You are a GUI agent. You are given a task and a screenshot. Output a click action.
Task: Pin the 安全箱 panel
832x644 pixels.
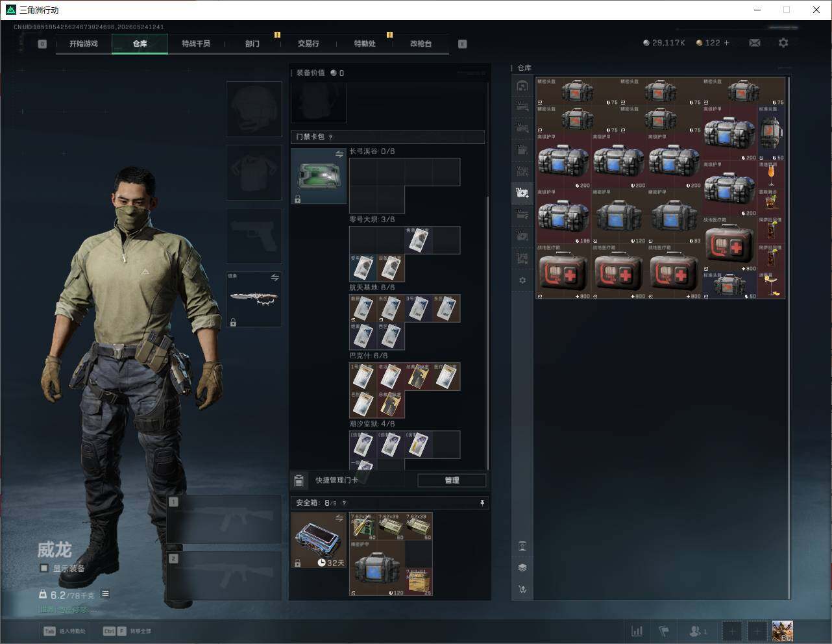point(482,502)
